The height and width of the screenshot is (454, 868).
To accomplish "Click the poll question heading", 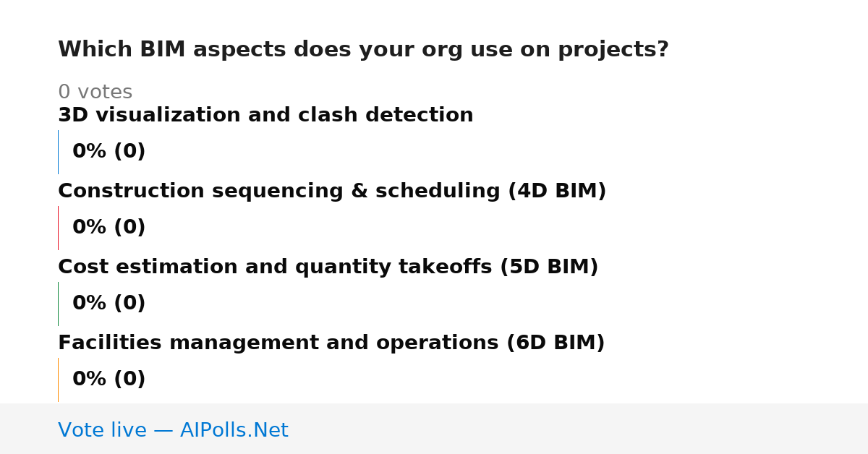I will [x=363, y=50].
